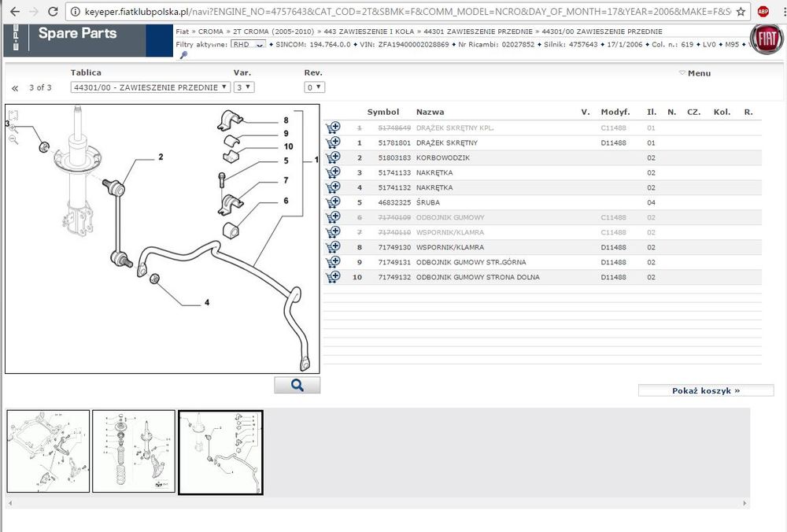Click callout number 6 in the diagram
The height and width of the screenshot is (532, 787).
point(286,201)
